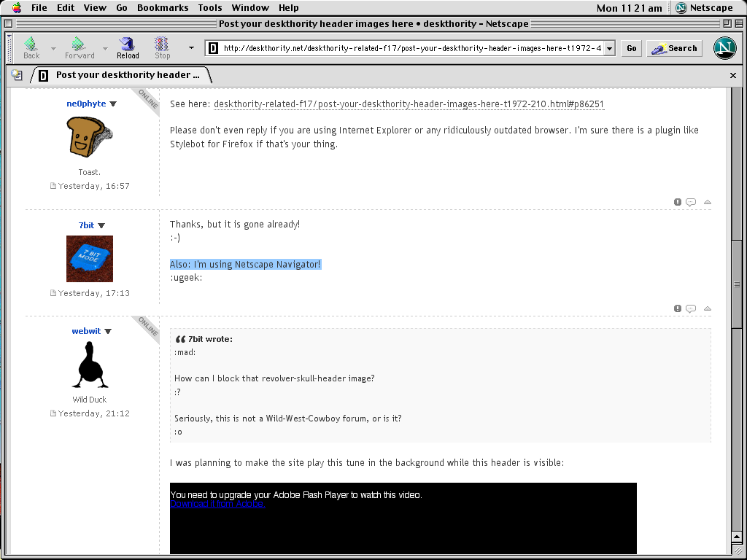Quote 7bit's post using speech bubble icon

pos(691,308)
